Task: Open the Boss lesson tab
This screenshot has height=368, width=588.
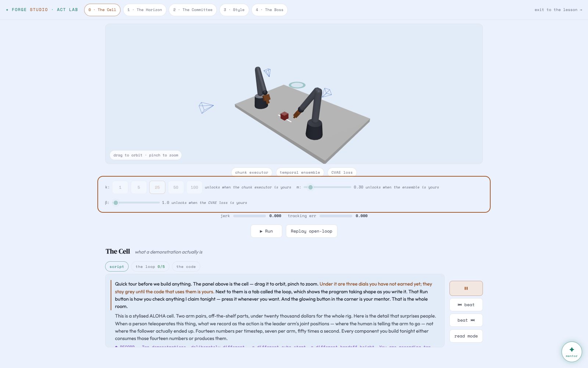Action: [x=269, y=10]
